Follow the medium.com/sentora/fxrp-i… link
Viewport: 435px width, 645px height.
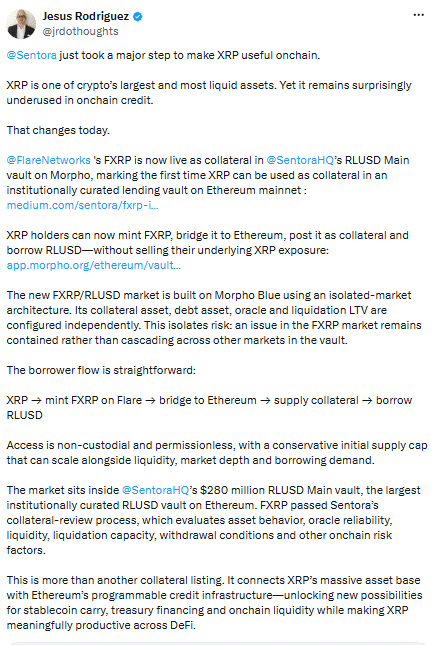coord(82,205)
